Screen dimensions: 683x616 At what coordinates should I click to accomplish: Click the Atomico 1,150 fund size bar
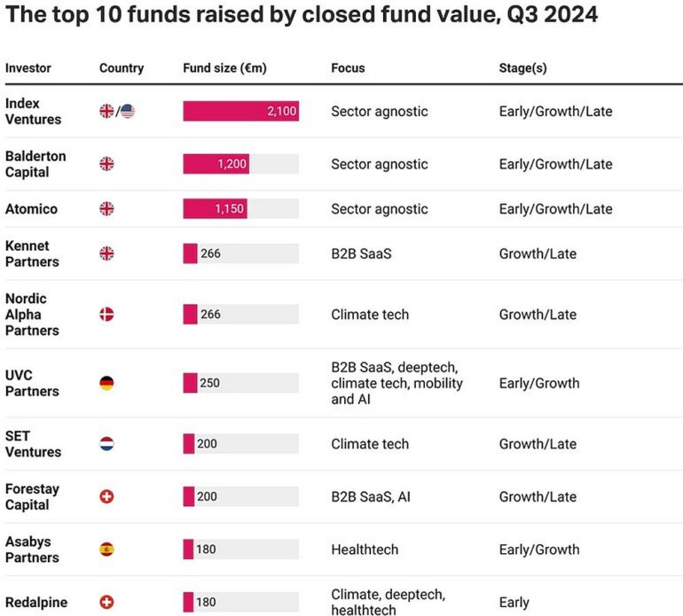(215, 209)
